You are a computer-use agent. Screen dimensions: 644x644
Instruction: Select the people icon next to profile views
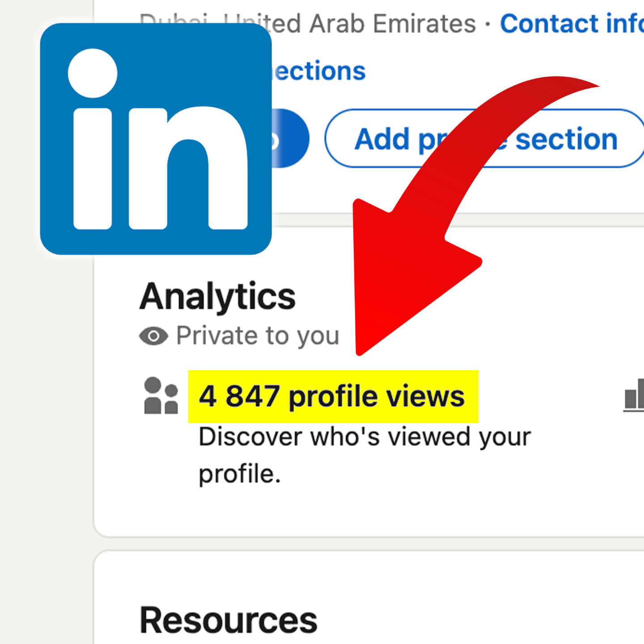coord(161,396)
